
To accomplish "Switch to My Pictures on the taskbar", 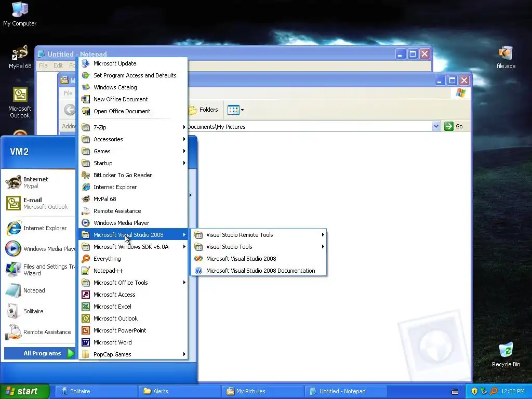I will pyautogui.click(x=262, y=391).
